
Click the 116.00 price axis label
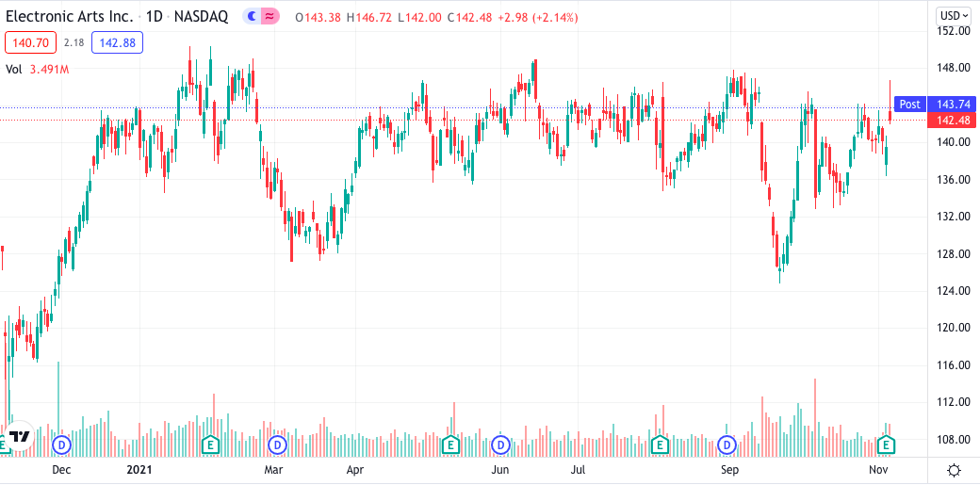[x=955, y=365]
